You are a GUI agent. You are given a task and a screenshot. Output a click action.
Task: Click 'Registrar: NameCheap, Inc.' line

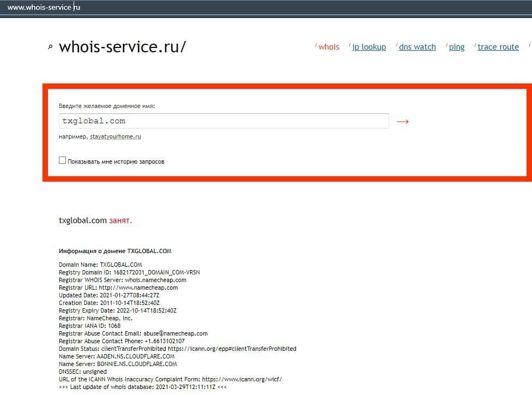pos(96,318)
